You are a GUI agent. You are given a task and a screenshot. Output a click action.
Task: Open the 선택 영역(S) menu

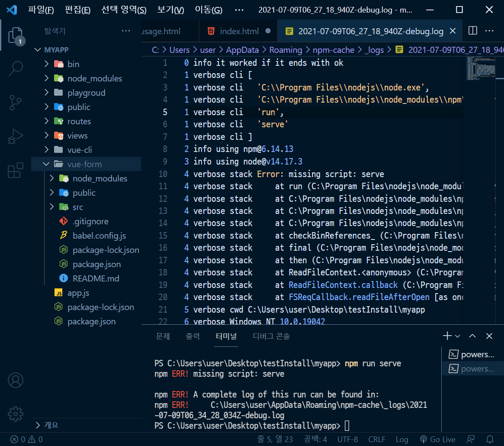tap(124, 10)
